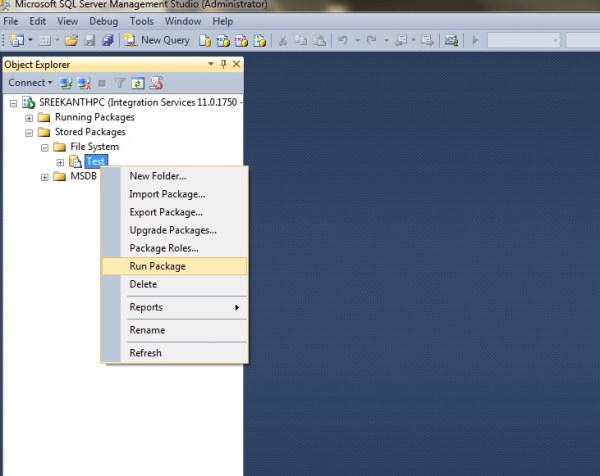Screen dimensions: 600x476
Task: Click the Connect Object Explorer icon
Action: (x=66, y=82)
